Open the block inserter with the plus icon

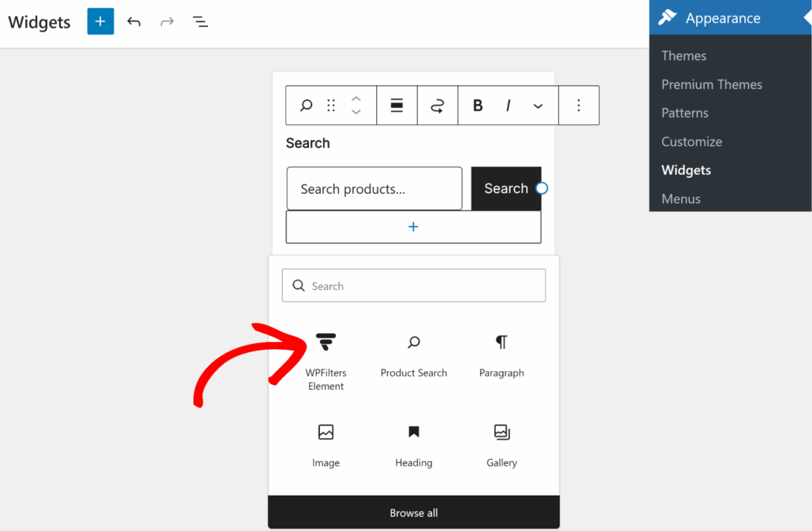tap(100, 21)
